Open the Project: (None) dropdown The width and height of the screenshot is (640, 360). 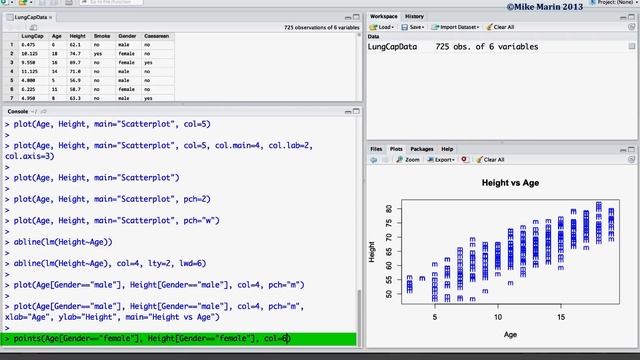pos(614,2)
